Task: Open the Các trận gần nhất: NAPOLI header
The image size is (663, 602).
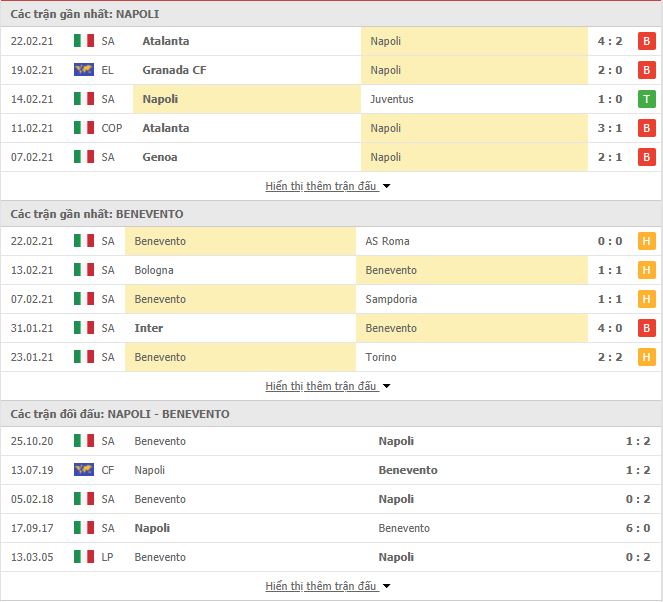Action: coord(85,14)
